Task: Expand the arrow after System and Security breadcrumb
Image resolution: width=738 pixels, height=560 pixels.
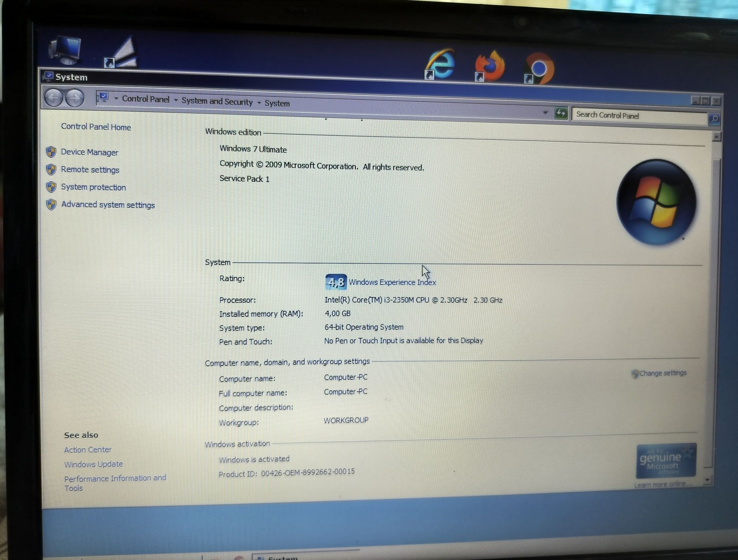Action: click(259, 103)
